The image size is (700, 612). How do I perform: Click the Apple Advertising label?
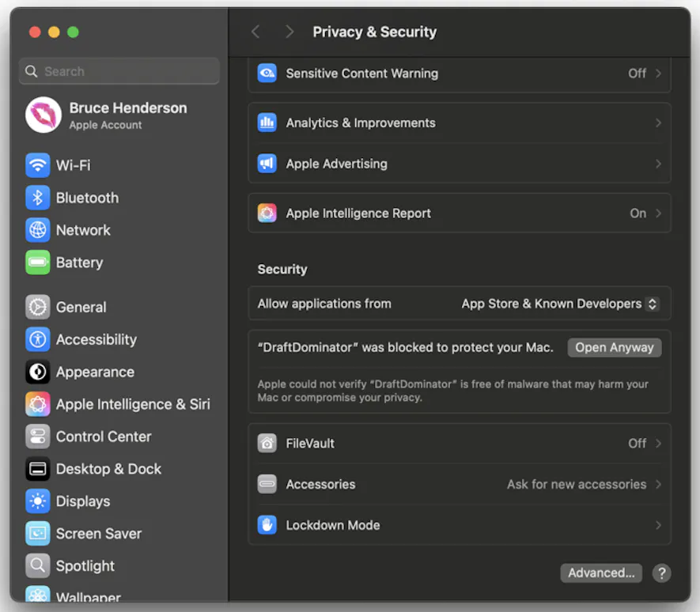tap(337, 164)
